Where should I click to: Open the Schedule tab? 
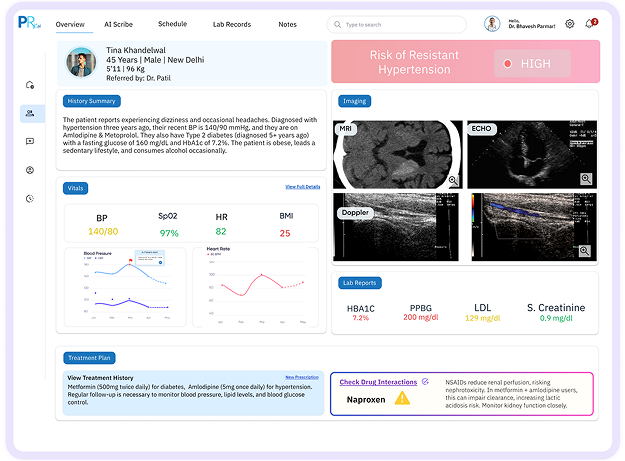point(172,24)
